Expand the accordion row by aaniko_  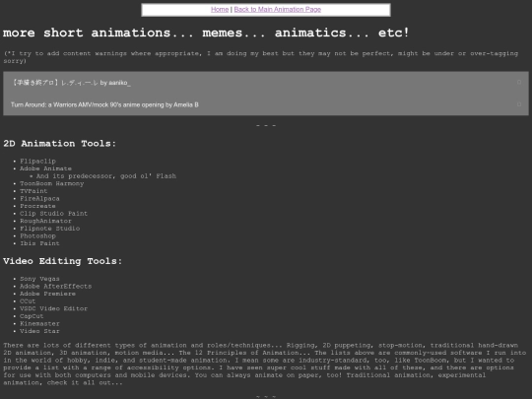coord(266,83)
